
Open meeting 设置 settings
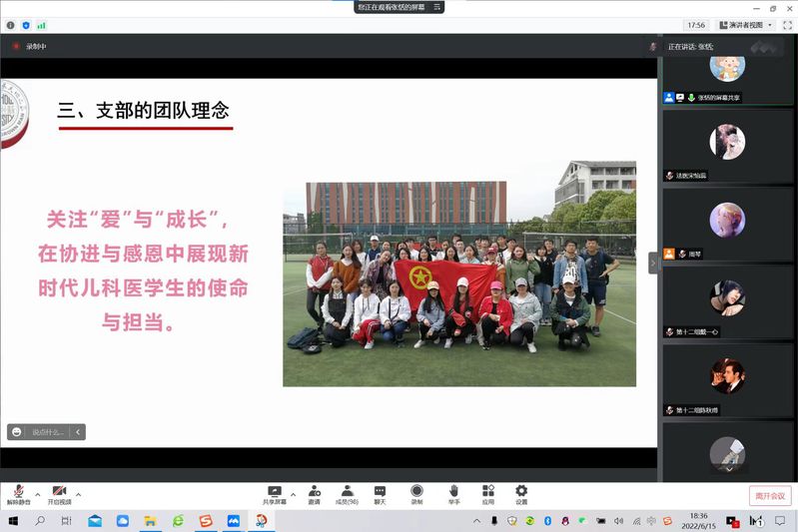(x=521, y=494)
